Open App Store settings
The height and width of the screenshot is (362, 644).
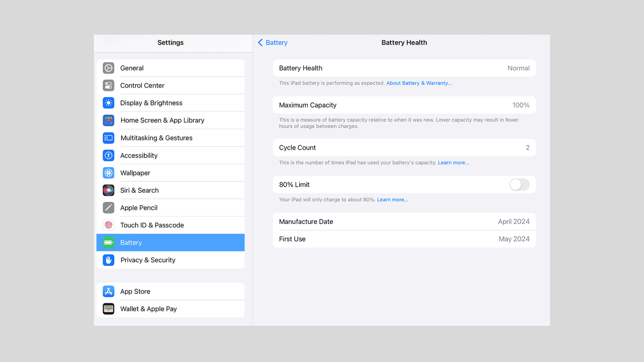[x=170, y=292]
